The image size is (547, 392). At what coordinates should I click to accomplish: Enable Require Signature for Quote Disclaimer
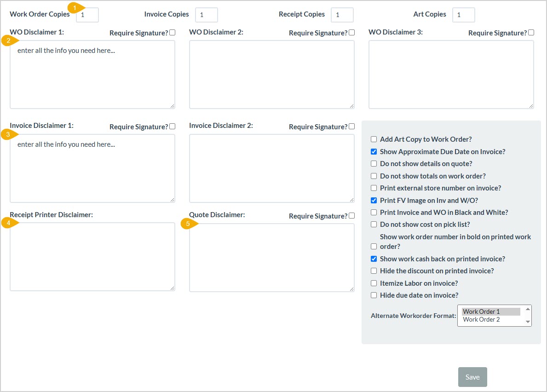(351, 215)
